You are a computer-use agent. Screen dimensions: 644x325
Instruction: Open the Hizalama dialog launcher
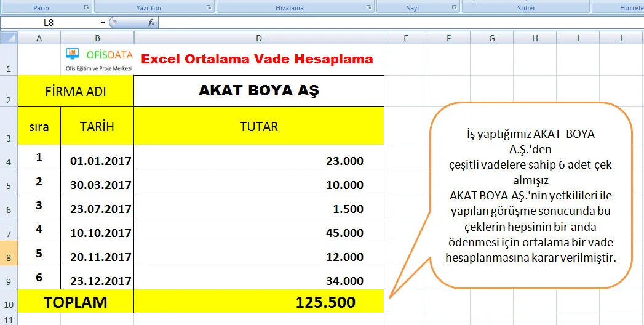[x=369, y=8]
